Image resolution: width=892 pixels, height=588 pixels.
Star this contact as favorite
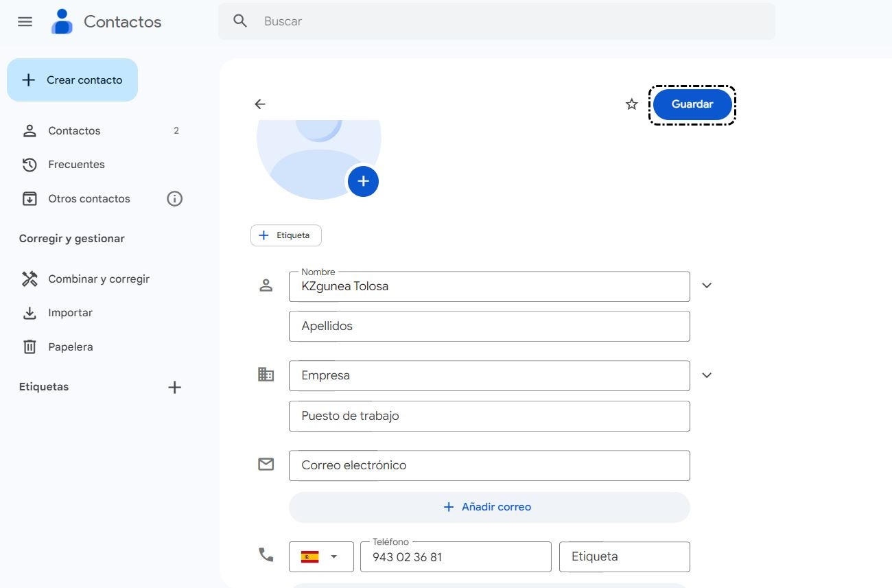(x=632, y=104)
